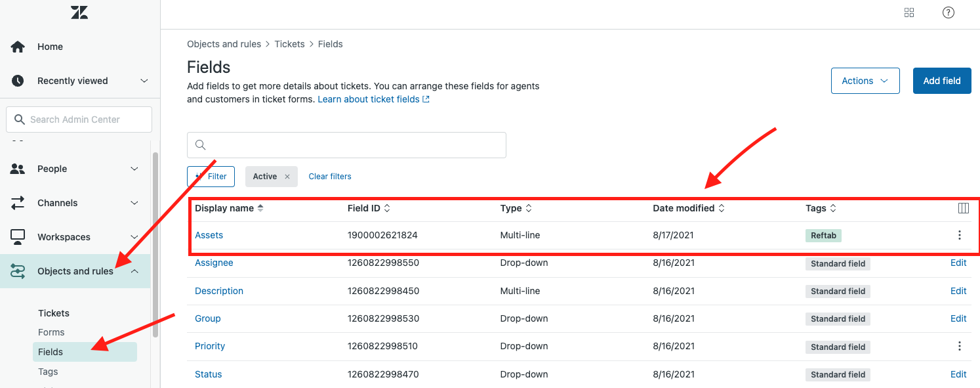Remove the Active filter chip
Viewport: 980px width, 388px height.
[x=287, y=177]
